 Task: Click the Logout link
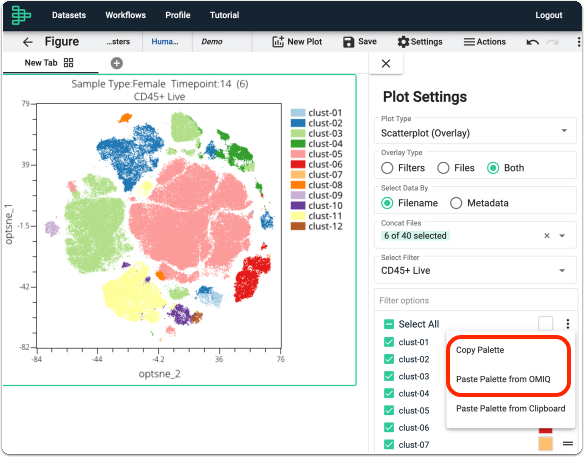pos(549,15)
